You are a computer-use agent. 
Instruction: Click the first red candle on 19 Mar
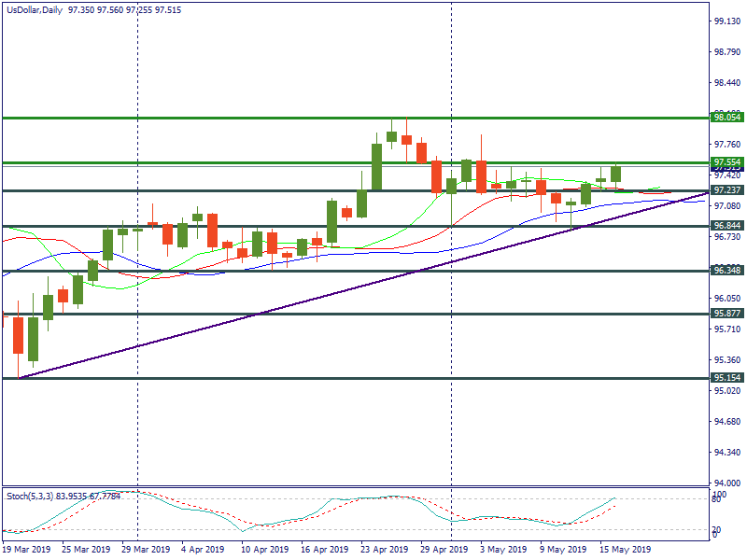point(18,334)
